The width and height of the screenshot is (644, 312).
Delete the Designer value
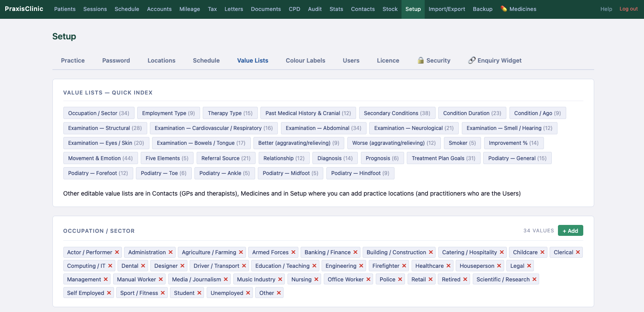point(182,266)
